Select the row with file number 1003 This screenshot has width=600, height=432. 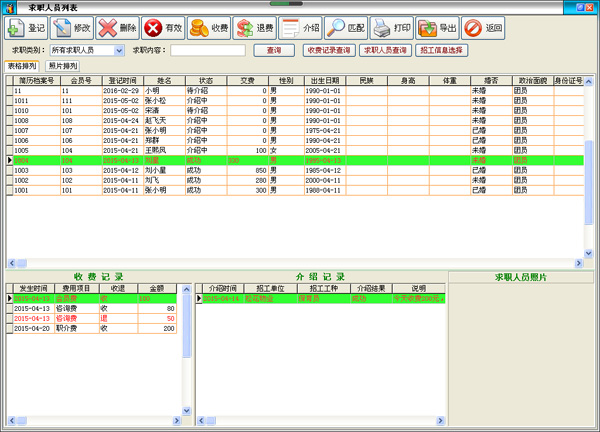tap(295, 170)
